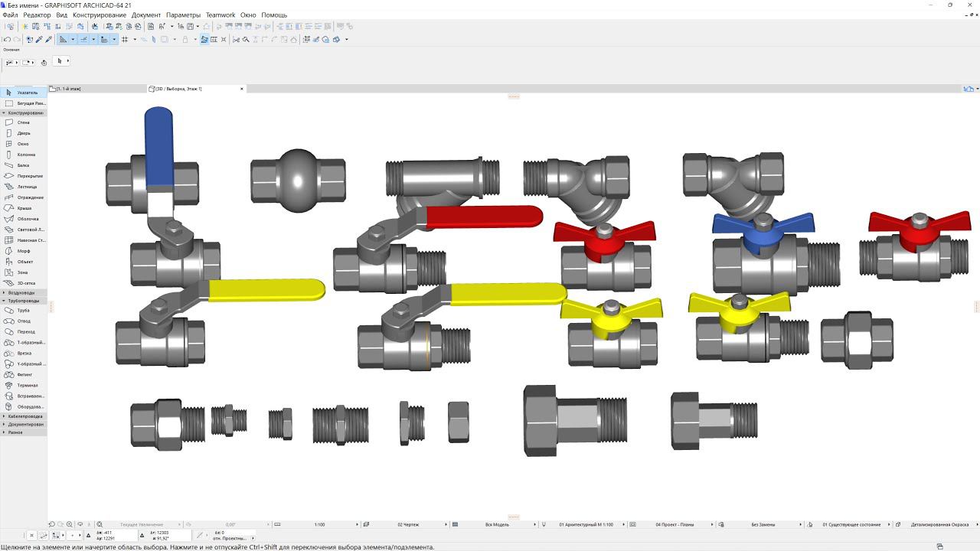Viewport: 980px width, 551px height.
Task: Activate the Морф tool
Action: point(23,251)
